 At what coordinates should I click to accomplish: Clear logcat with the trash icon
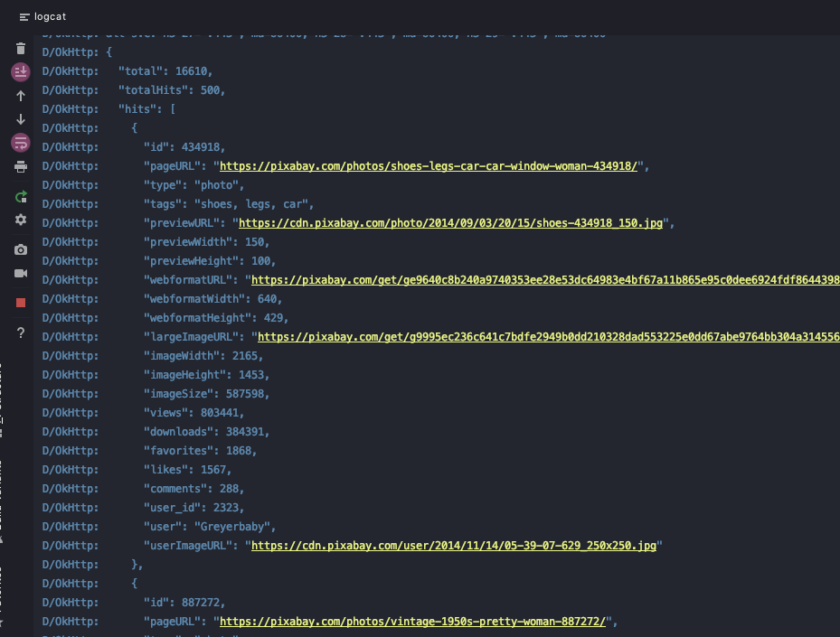21,49
